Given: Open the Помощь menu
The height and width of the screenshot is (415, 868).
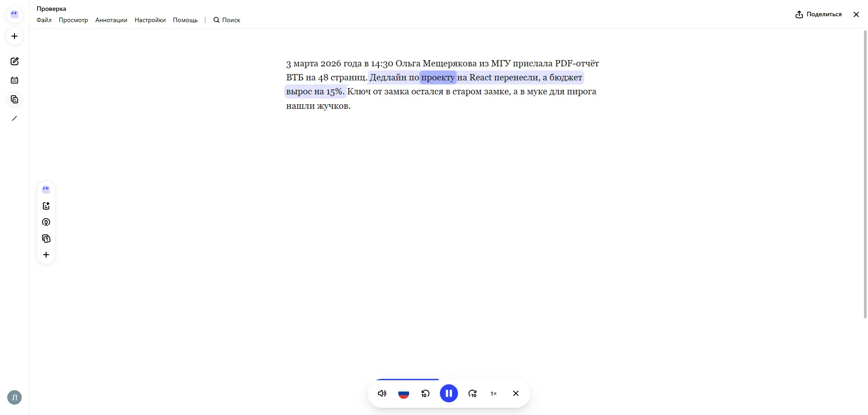Looking at the screenshot, I should pyautogui.click(x=185, y=20).
